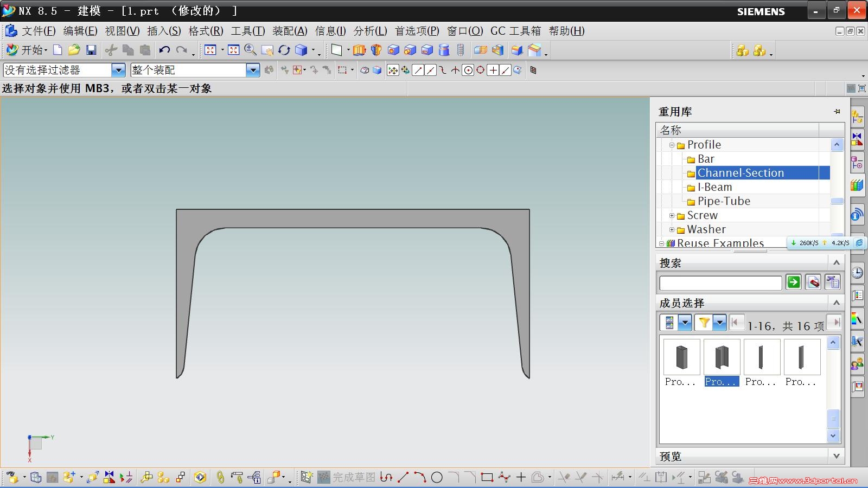Expand the Screw folder in tree
Image resolution: width=868 pixels, height=488 pixels.
click(x=672, y=215)
